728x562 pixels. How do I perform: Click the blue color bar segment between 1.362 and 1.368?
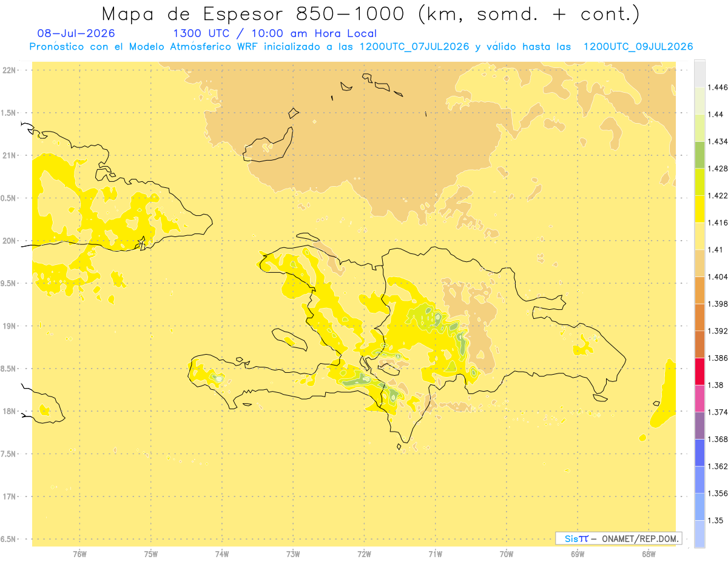[699, 453]
